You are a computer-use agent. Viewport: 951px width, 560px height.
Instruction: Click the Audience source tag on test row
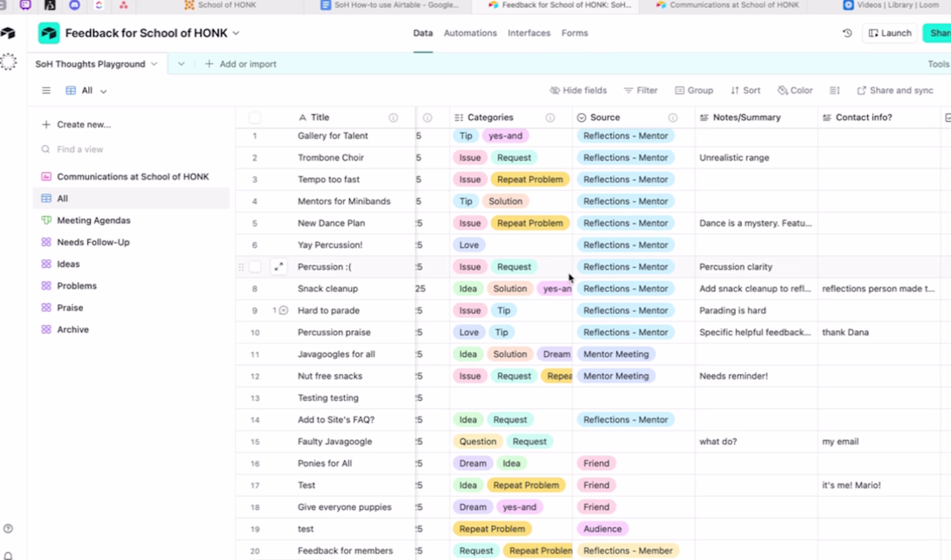[x=603, y=529]
